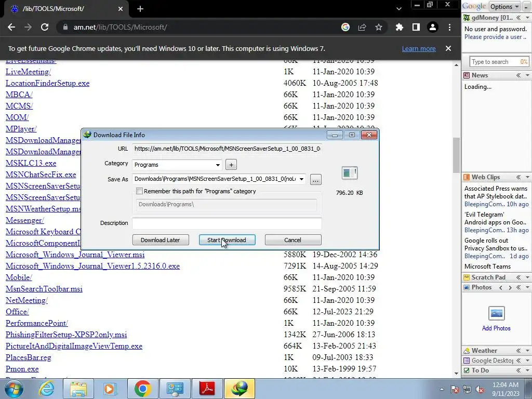The image size is (532, 399).
Task: Close the /lib/TOOLS/Microsoft/ tab
Action: [x=121, y=9]
